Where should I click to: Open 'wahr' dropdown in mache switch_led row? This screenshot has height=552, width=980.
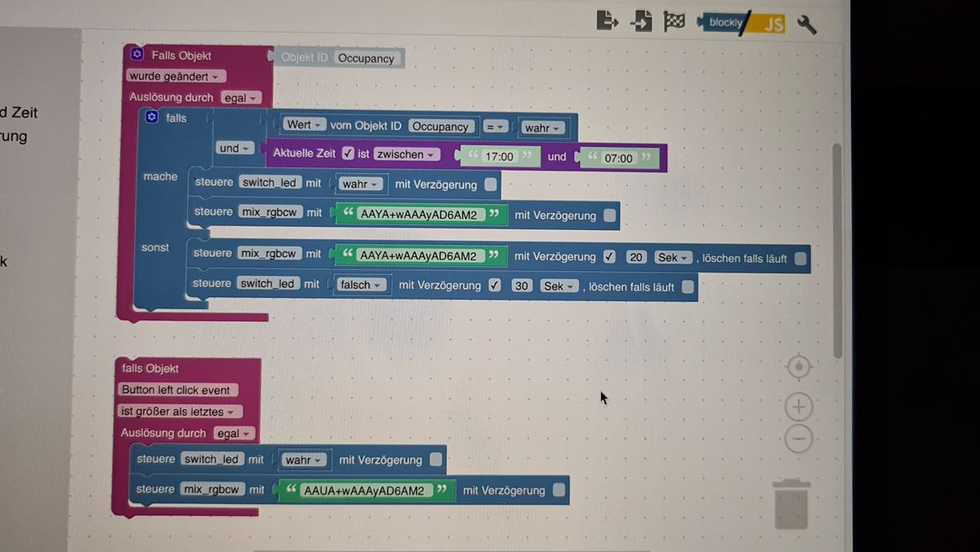pos(360,184)
